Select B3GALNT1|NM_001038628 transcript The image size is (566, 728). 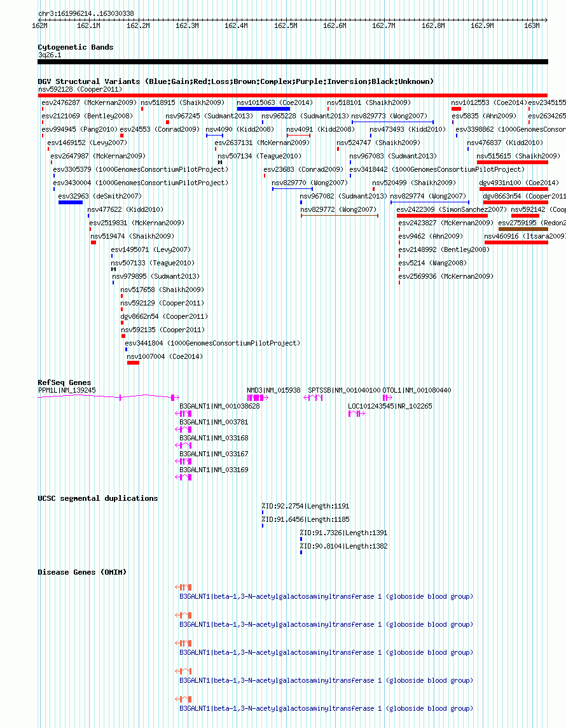pyautogui.click(x=219, y=406)
